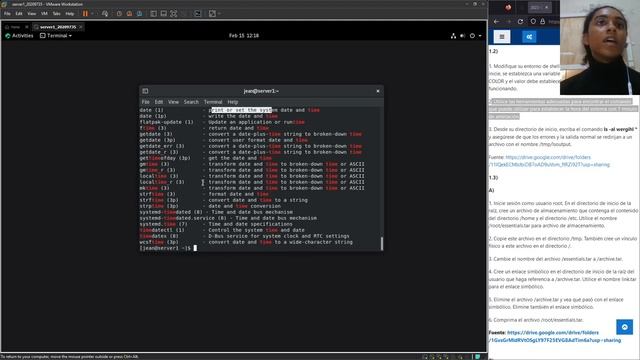Click the stretch guest display icon
The width and height of the screenshot is (640, 360).
point(212,13)
